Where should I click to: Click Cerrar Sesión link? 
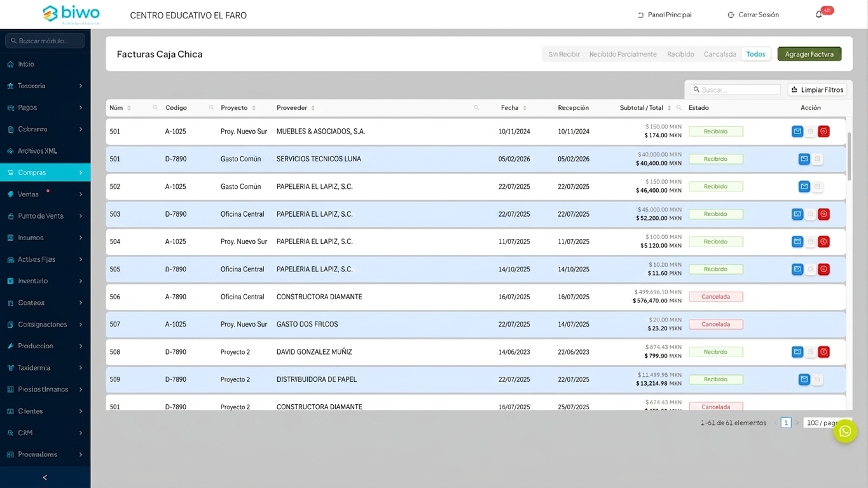pos(754,15)
